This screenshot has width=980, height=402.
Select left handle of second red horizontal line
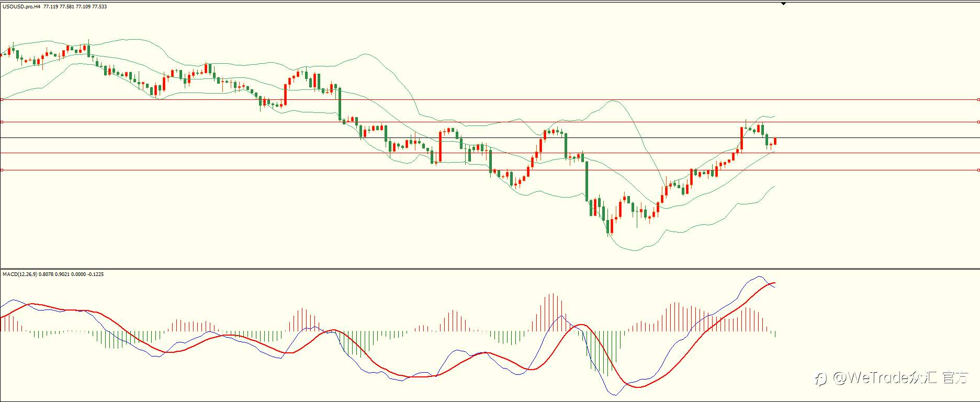pyautogui.click(x=2, y=122)
